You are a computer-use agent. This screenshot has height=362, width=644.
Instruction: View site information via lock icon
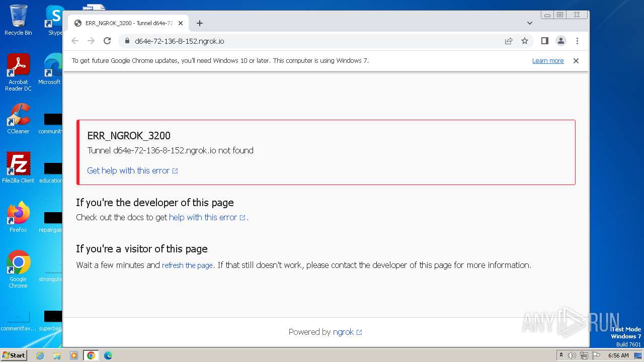point(126,41)
